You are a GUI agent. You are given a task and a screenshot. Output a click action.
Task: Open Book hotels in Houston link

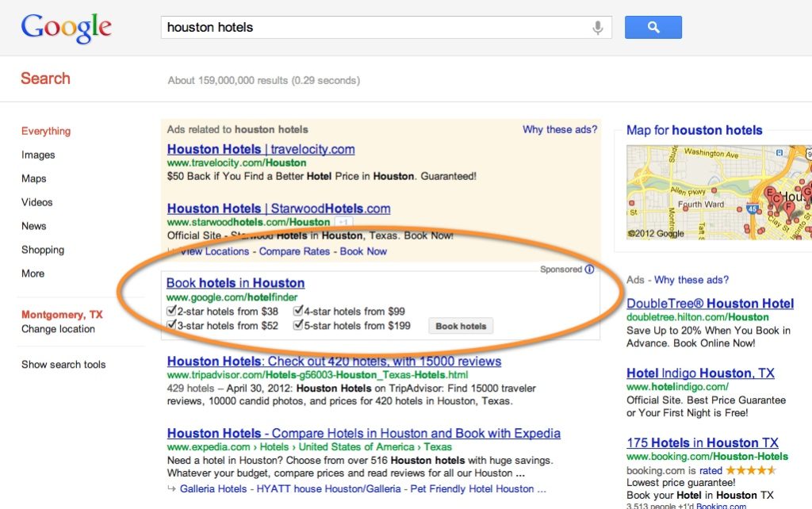point(235,283)
